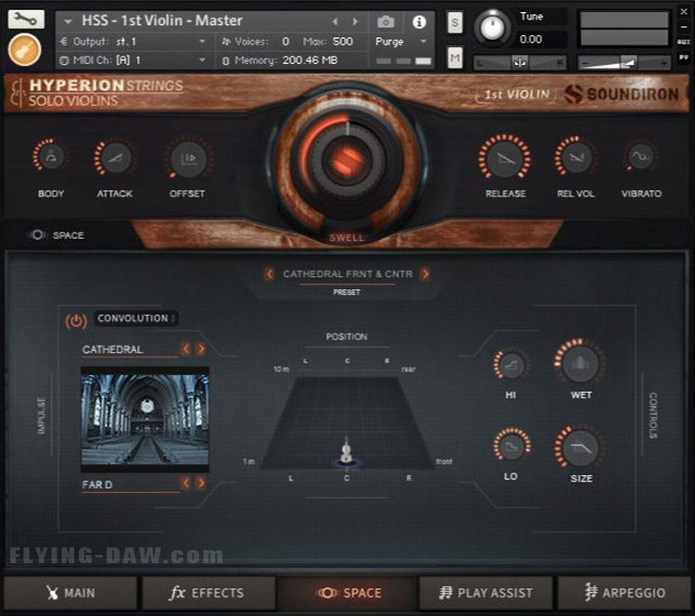Toggle the AUX sends button
Viewport: 695px width, 616px height.
pos(683,42)
